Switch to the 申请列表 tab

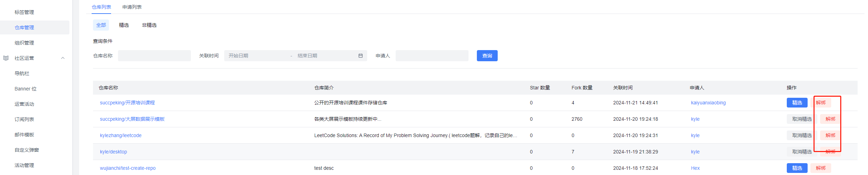tap(132, 7)
